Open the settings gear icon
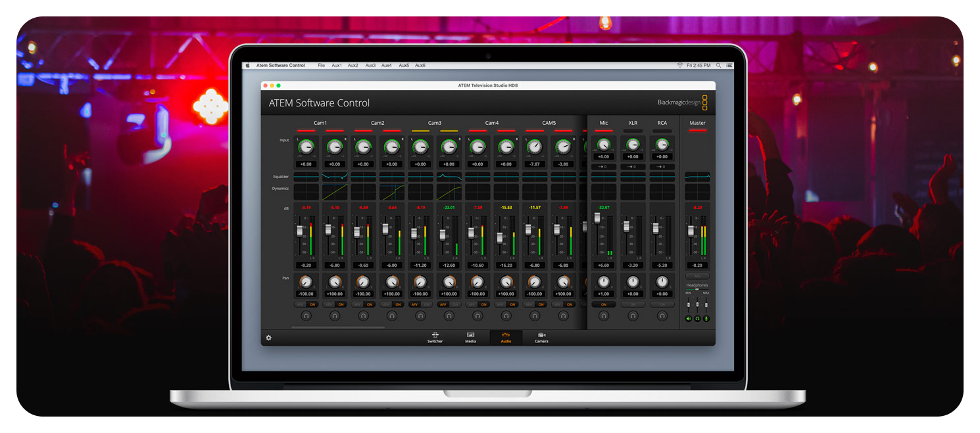 (268, 337)
